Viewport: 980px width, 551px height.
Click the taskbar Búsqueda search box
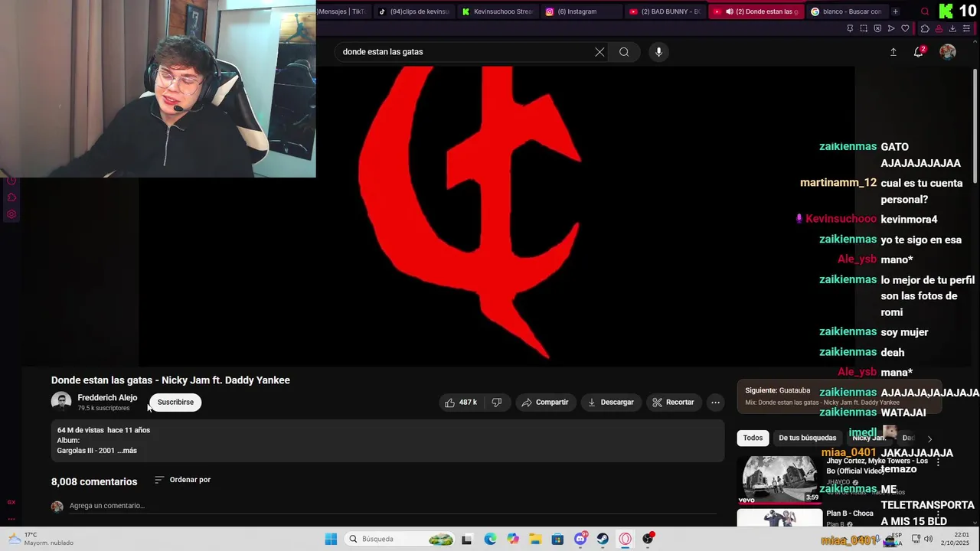400,539
